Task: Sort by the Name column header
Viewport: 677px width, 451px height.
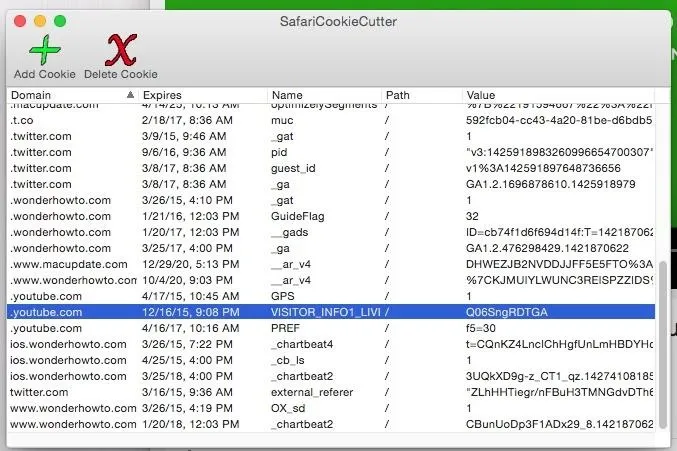Action: (x=324, y=95)
